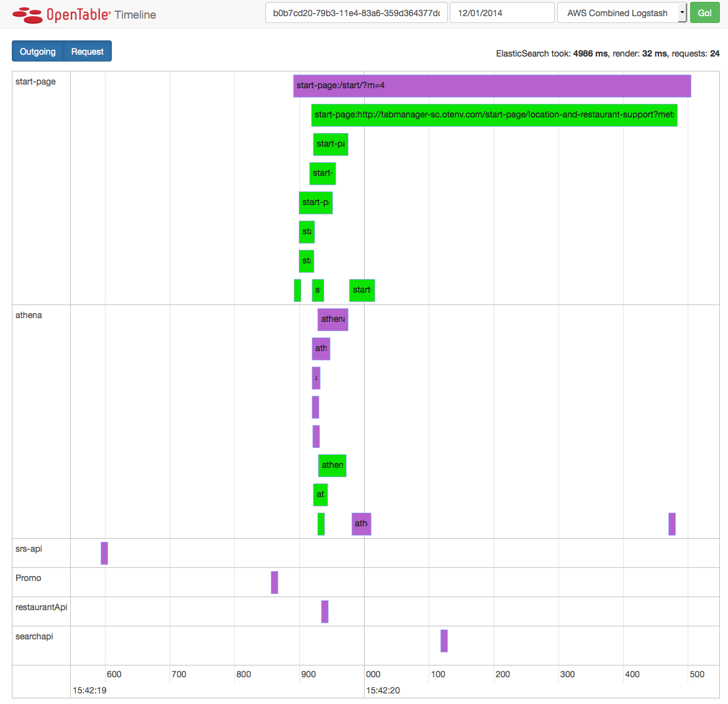Image resolution: width=728 pixels, height=704 pixels.
Task: Click the OpenTable logo icon
Action: click(27, 14)
